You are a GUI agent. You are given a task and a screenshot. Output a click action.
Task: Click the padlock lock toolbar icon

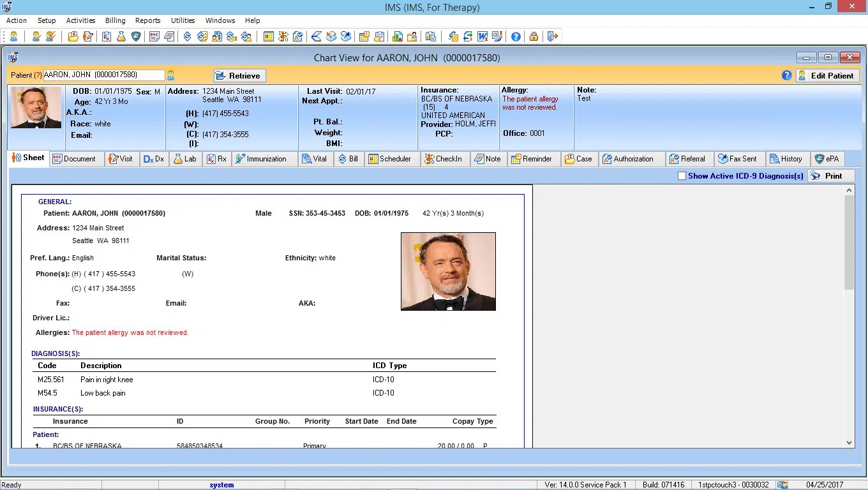point(534,36)
